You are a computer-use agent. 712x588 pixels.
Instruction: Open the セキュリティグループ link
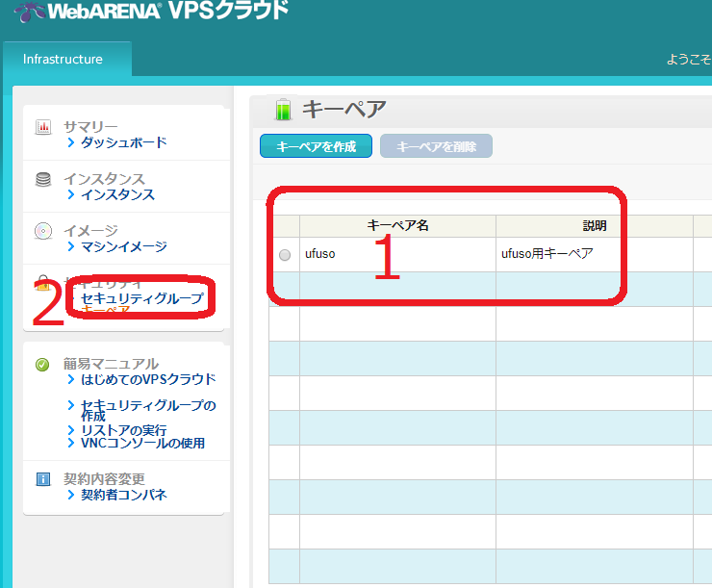tap(142, 298)
